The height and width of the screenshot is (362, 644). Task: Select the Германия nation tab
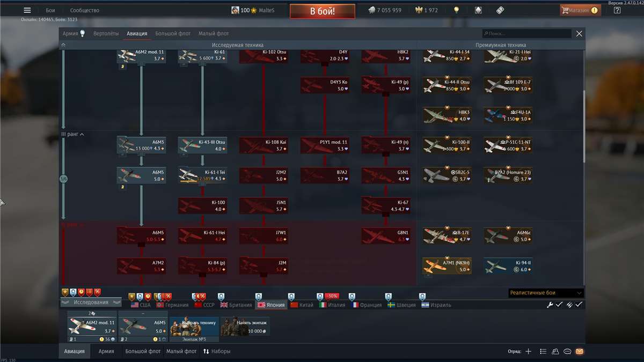click(x=172, y=305)
